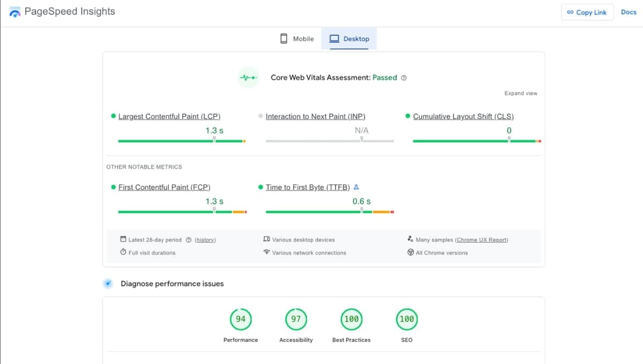The image size is (643, 364).
Task: Click the INP gray distribution bar
Action: [330, 141]
